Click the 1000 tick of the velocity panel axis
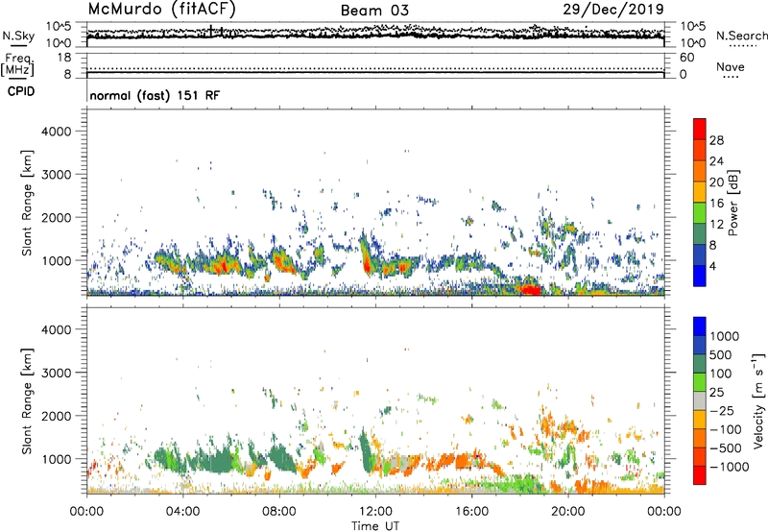 tap(56, 459)
